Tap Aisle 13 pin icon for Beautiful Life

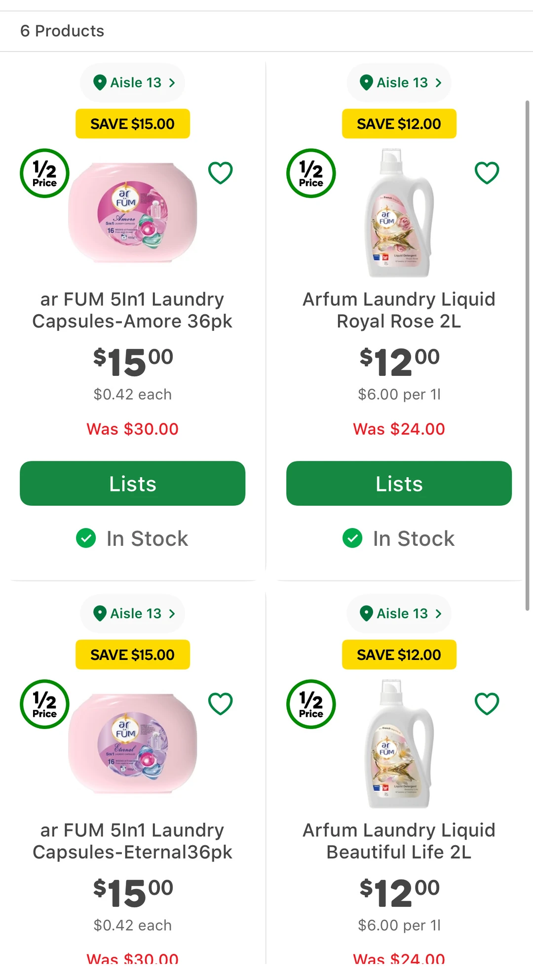pyautogui.click(x=366, y=613)
